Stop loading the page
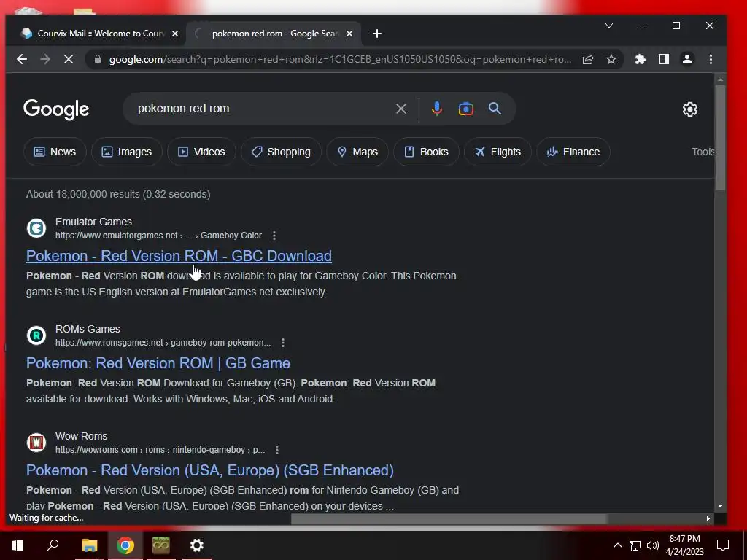The image size is (747, 560). tap(69, 59)
